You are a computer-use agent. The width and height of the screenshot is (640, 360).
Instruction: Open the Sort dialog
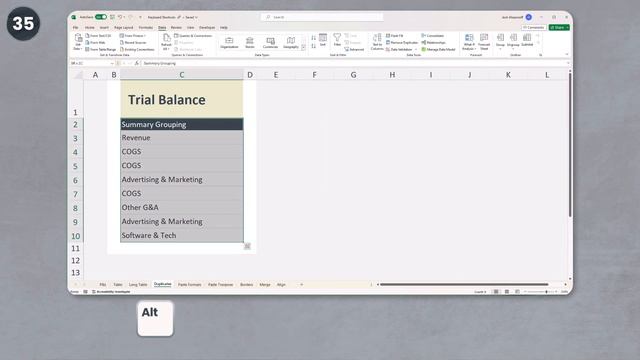pyautogui.click(x=323, y=40)
